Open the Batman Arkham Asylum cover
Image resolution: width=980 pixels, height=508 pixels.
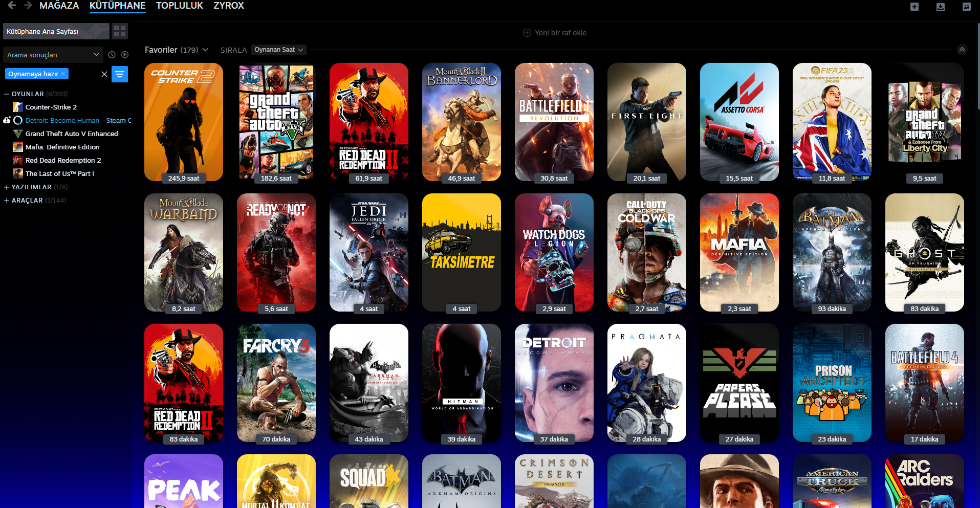832,252
